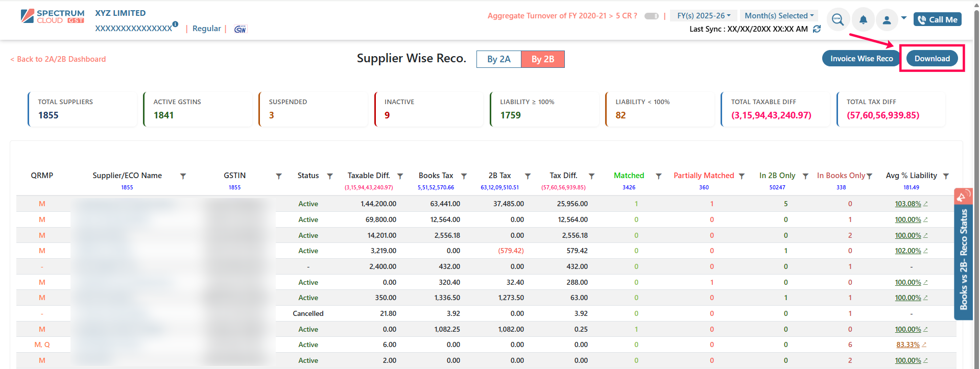
Task: Toggle the Aggregate Turnover > 5 CR switch
Action: click(652, 16)
